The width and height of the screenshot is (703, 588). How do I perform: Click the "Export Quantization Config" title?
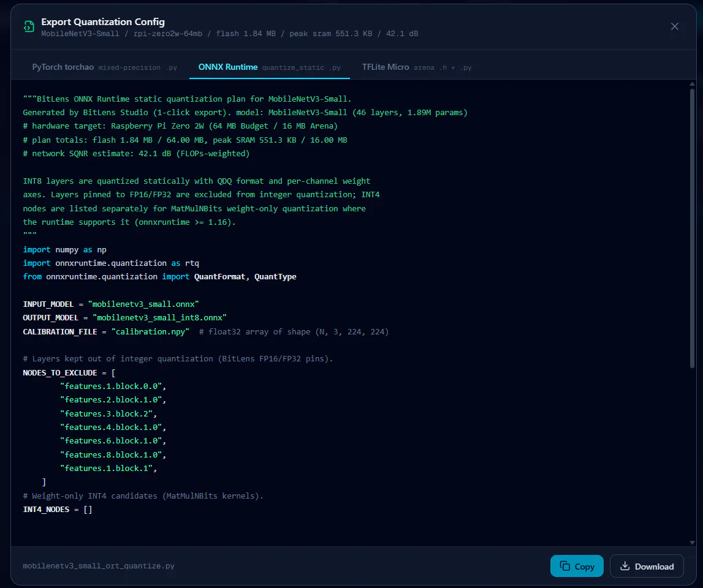[103, 22]
